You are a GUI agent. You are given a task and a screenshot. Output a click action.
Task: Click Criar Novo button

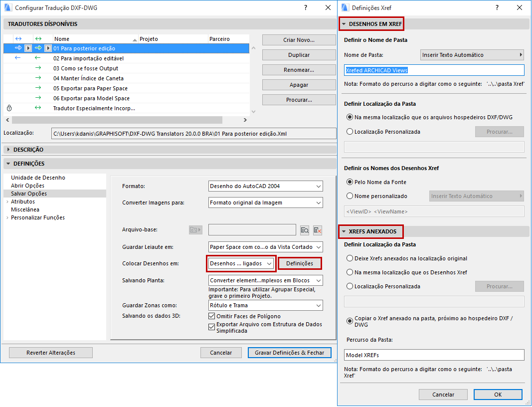pyautogui.click(x=299, y=40)
